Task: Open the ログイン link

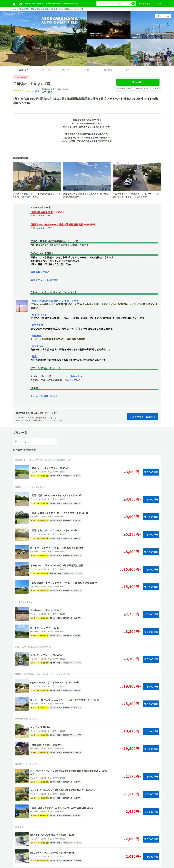Action: pos(157,4)
